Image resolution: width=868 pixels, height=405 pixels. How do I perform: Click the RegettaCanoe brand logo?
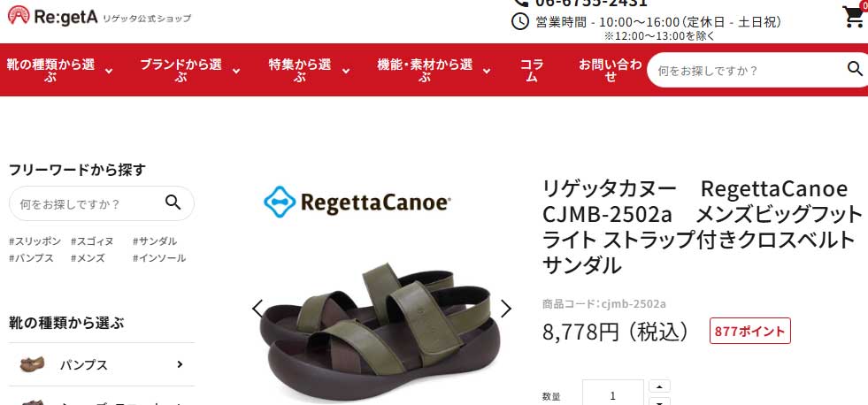[x=357, y=202]
